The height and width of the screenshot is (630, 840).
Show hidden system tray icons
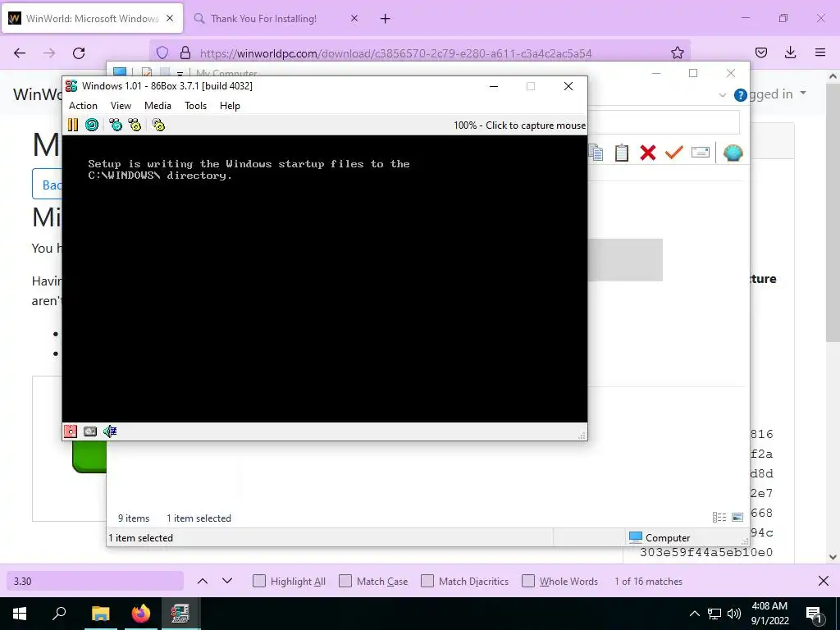694,614
